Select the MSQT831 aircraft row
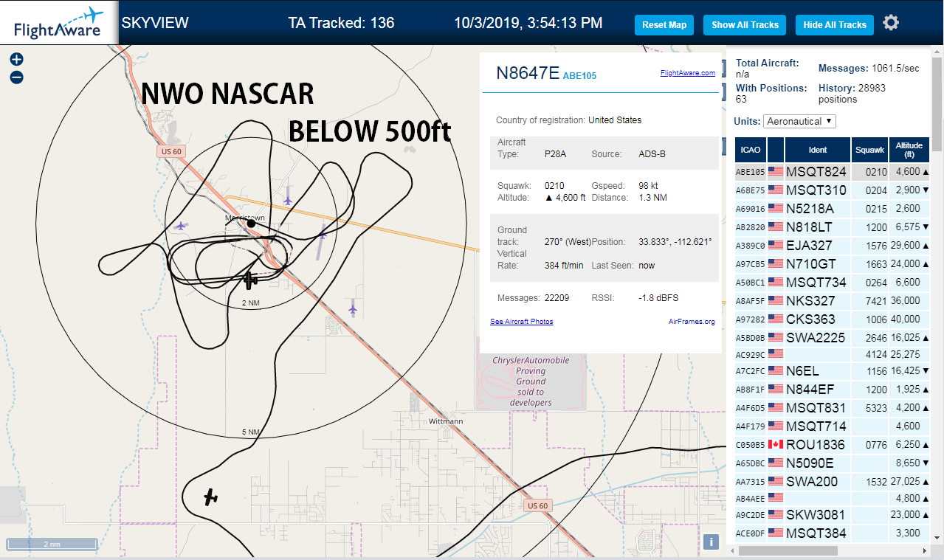The image size is (944, 560). click(833, 408)
